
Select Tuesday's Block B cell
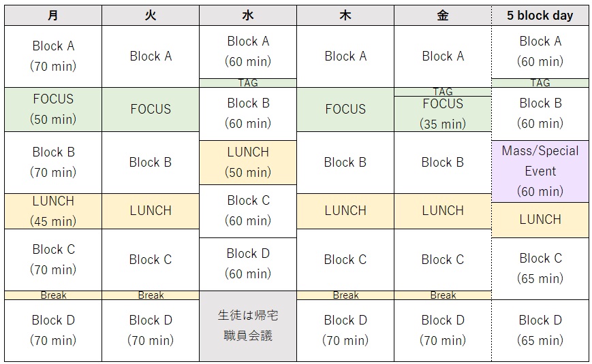point(151,162)
